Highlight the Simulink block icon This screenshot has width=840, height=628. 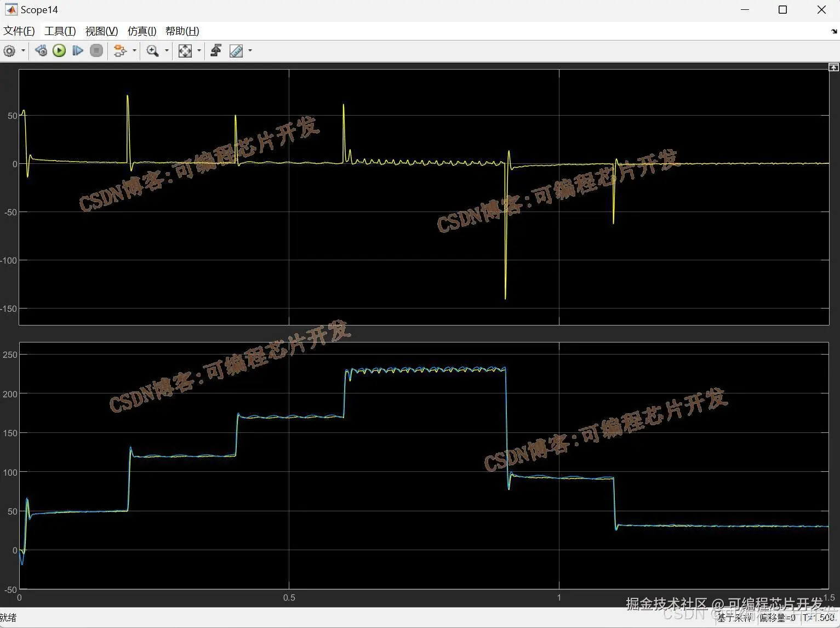[119, 51]
